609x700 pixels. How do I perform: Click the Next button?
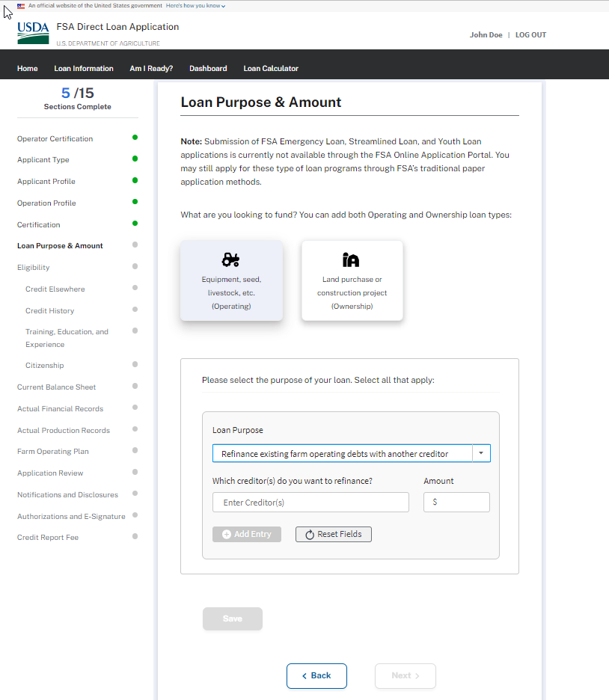(x=406, y=676)
